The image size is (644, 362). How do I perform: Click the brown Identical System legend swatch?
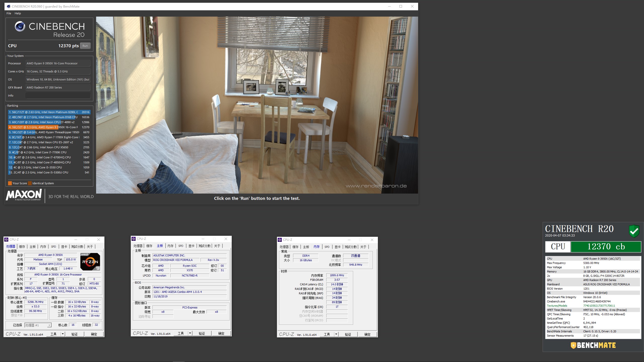pyautogui.click(x=30, y=183)
